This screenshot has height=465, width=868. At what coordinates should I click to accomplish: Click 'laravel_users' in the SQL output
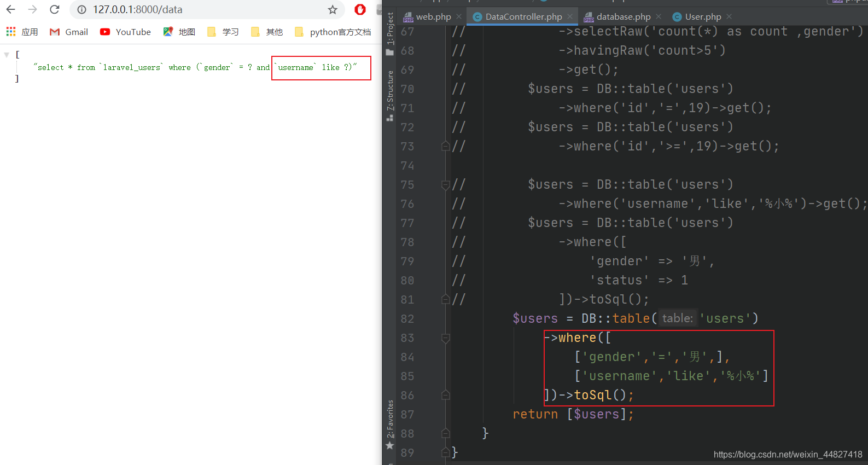pyautogui.click(x=131, y=67)
